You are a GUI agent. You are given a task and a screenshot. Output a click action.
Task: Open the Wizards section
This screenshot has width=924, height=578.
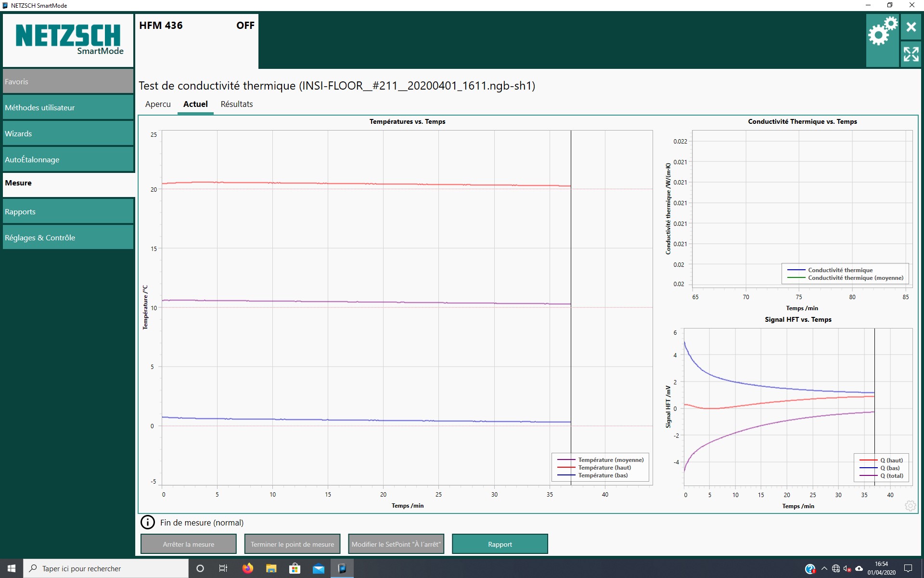coord(68,133)
